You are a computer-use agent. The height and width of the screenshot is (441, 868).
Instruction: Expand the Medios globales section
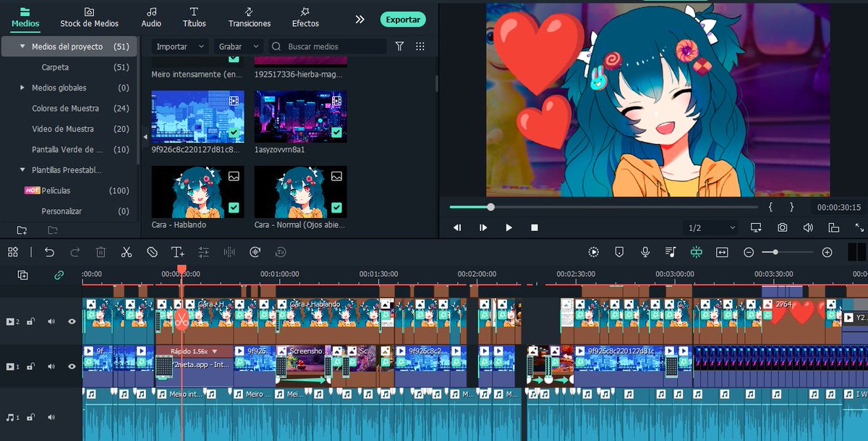(x=22, y=88)
